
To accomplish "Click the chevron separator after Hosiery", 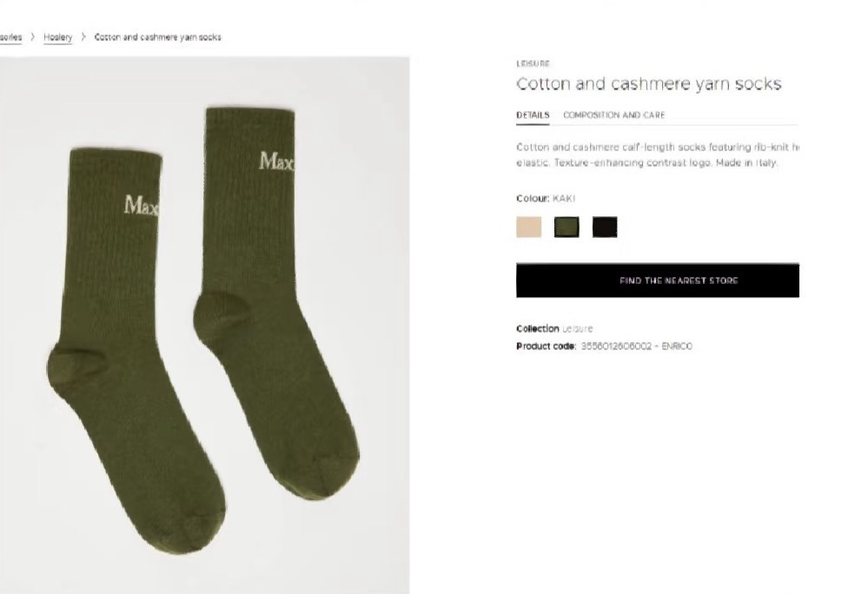I will coord(83,37).
